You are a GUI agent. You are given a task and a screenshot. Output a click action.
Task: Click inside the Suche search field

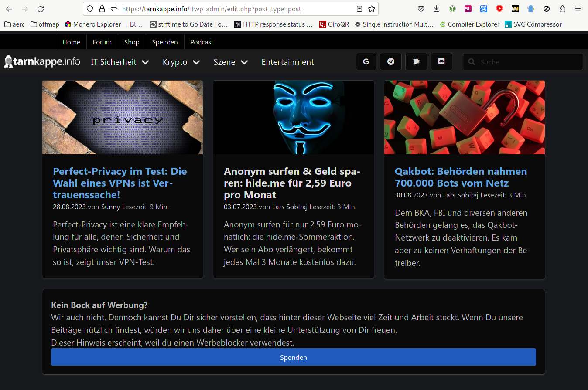[528, 62]
